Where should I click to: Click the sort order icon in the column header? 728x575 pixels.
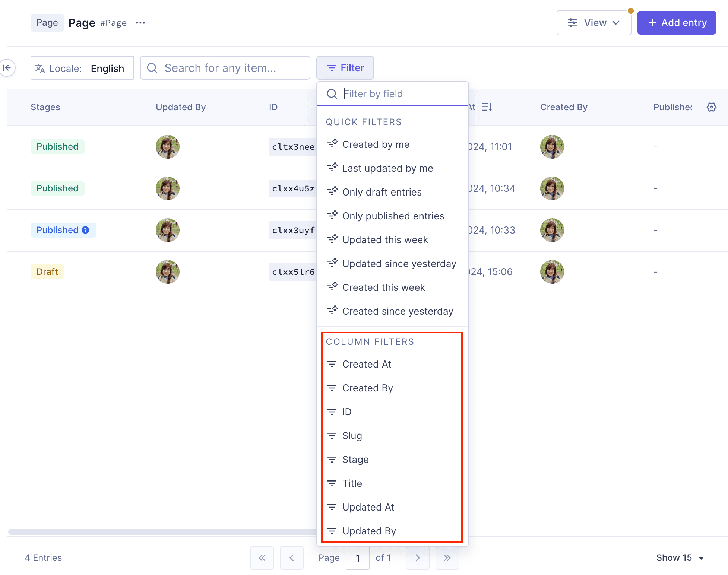point(487,107)
